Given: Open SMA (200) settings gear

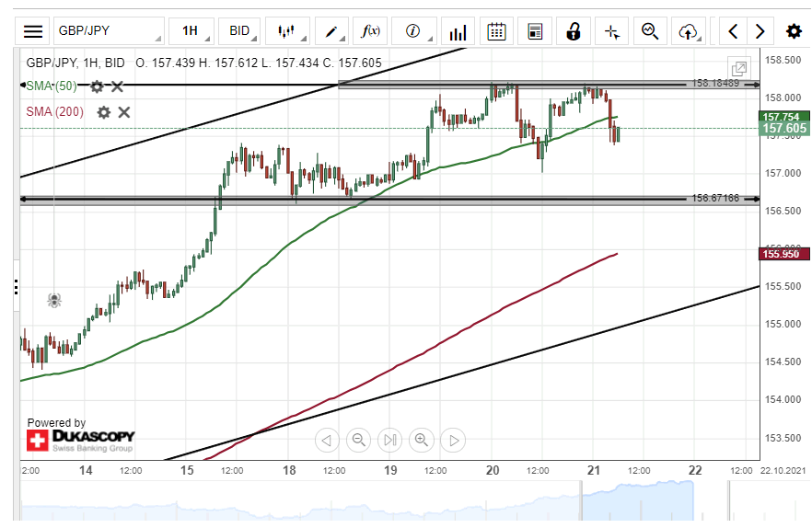Looking at the screenshot, I should point(103,112).
